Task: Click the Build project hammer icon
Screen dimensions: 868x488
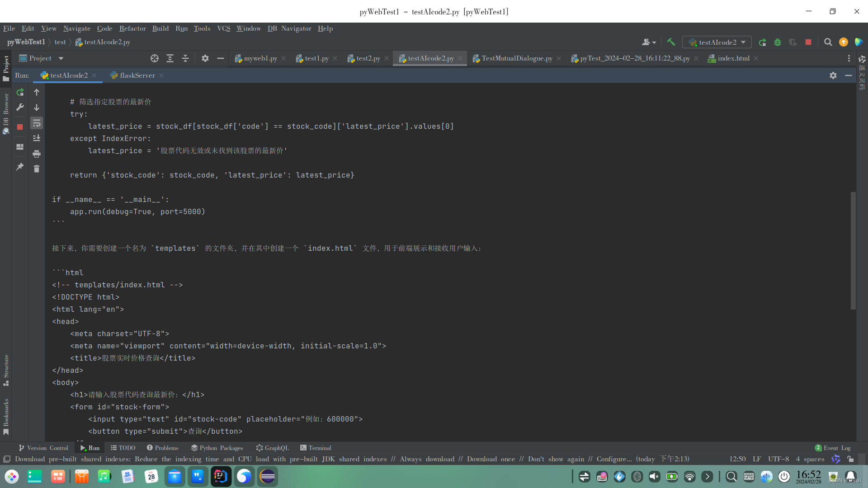Action: point(671,42)
